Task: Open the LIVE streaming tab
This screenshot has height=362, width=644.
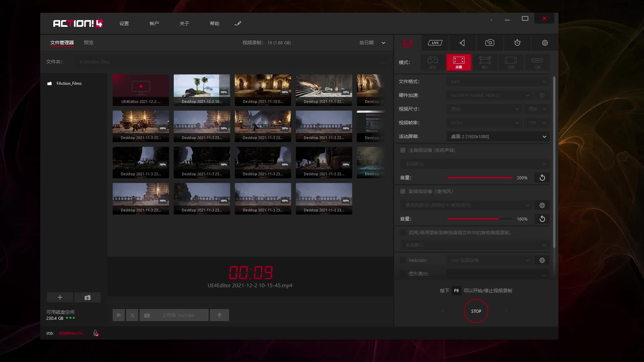Action: click(435, 43)
